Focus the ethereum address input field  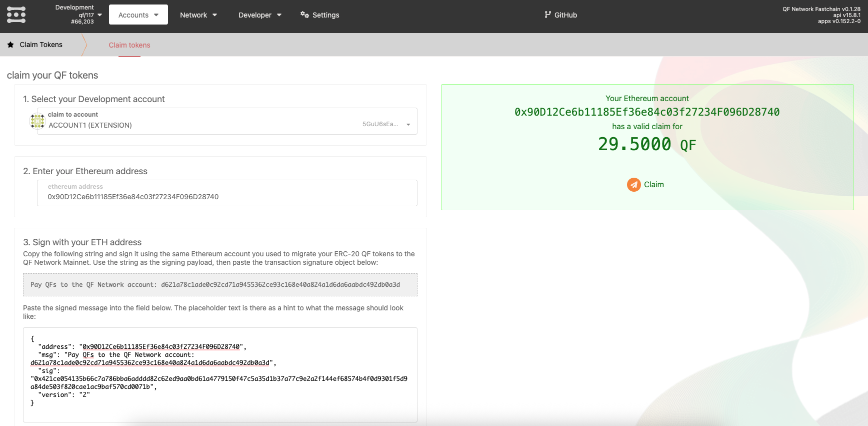tap(227, 197)
